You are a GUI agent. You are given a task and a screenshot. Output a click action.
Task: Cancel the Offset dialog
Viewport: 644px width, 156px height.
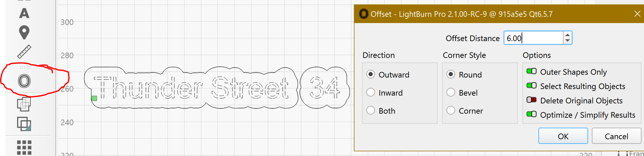tap(616, 136)
